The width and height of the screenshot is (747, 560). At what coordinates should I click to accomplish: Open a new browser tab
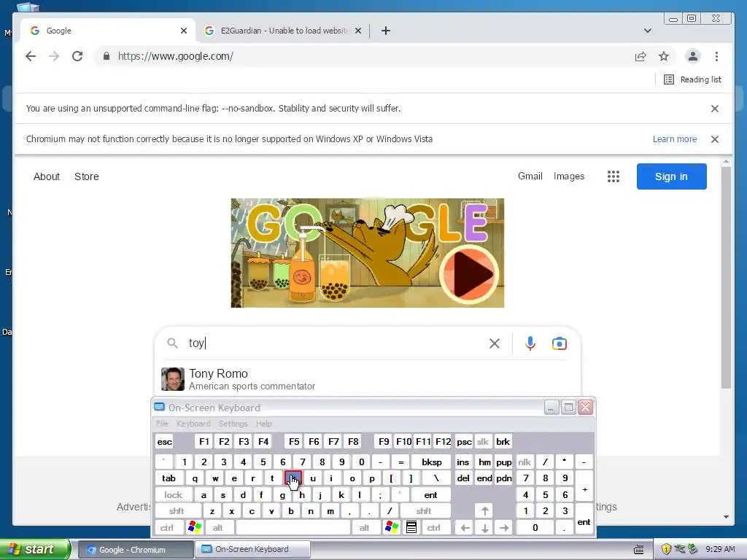click(x=386, y=31)
